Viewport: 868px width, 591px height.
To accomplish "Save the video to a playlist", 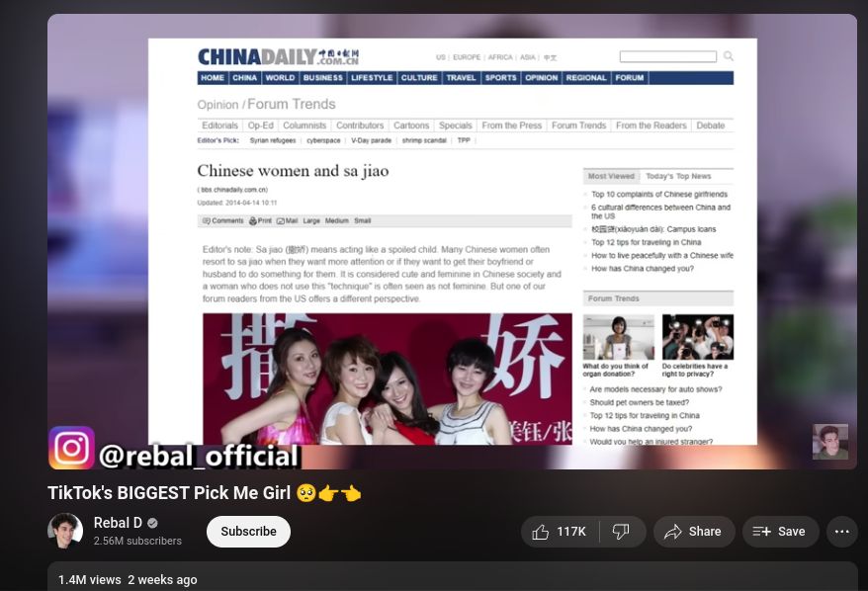I will (x=780, y=532).
